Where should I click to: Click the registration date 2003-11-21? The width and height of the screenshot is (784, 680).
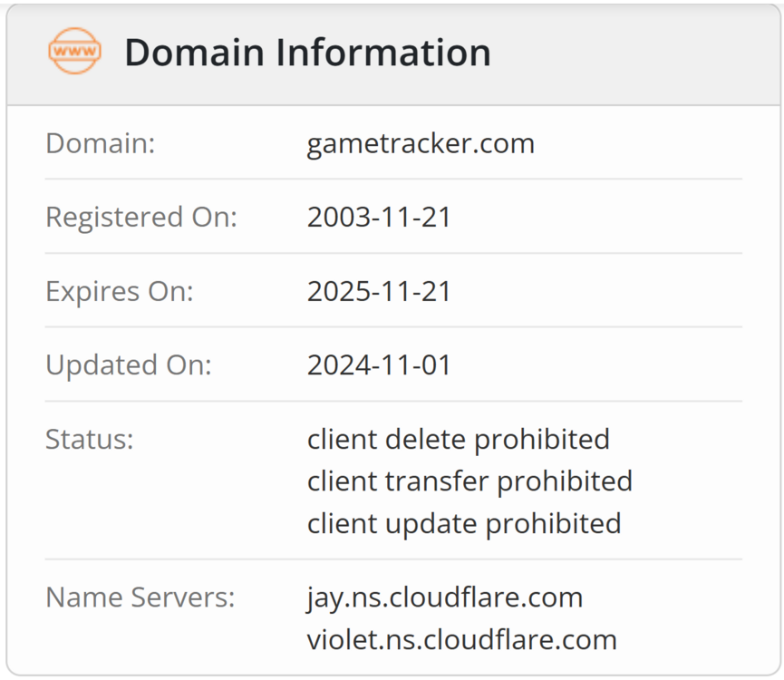click(x=379, y=218)
